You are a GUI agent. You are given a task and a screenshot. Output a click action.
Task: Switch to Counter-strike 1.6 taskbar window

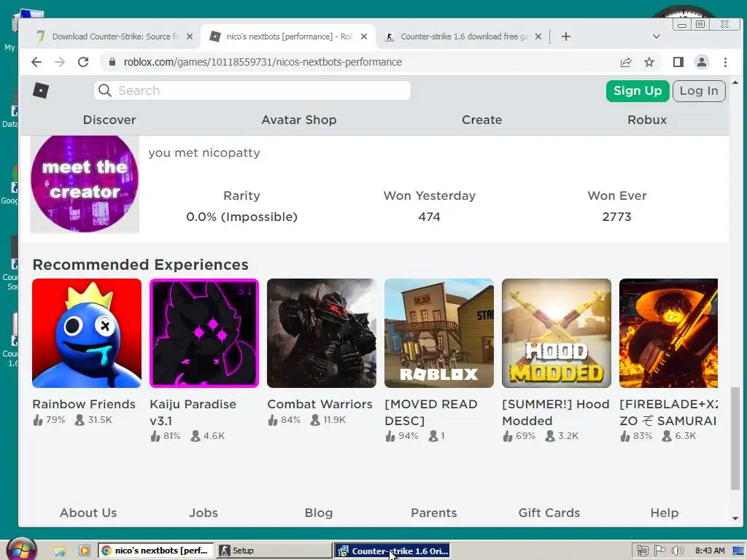pos(392,551)
